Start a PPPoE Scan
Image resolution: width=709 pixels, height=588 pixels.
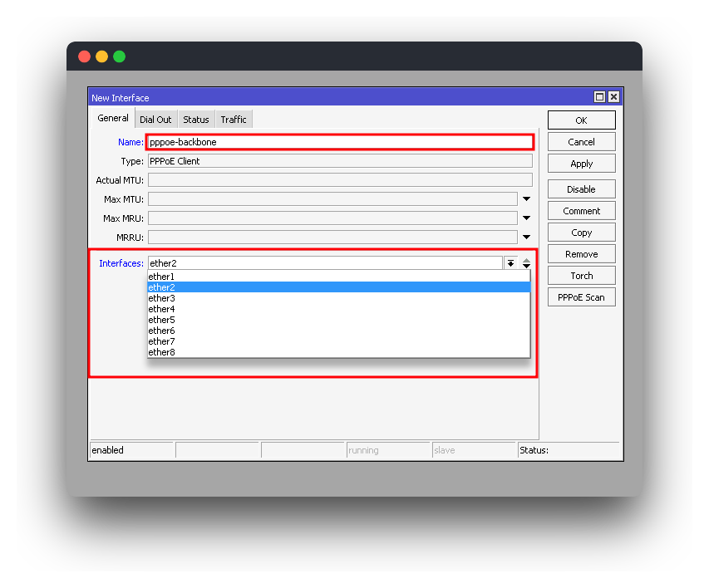(x=581, y=297)
